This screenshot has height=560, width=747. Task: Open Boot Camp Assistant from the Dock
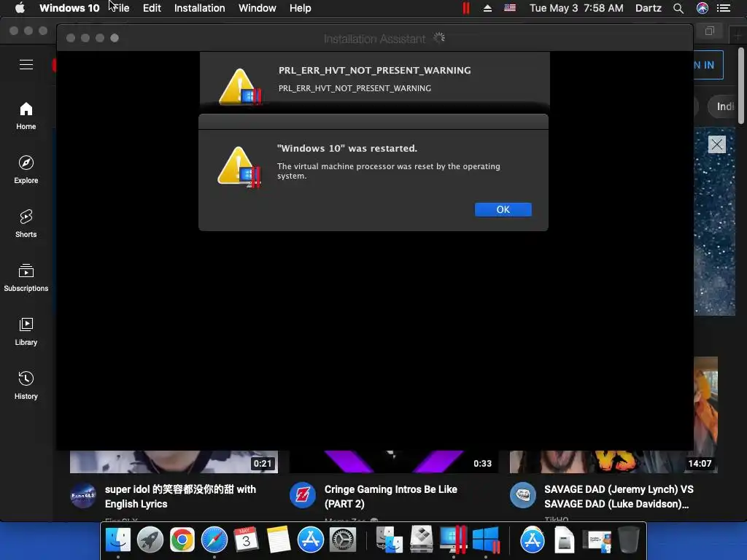point(422,540)
